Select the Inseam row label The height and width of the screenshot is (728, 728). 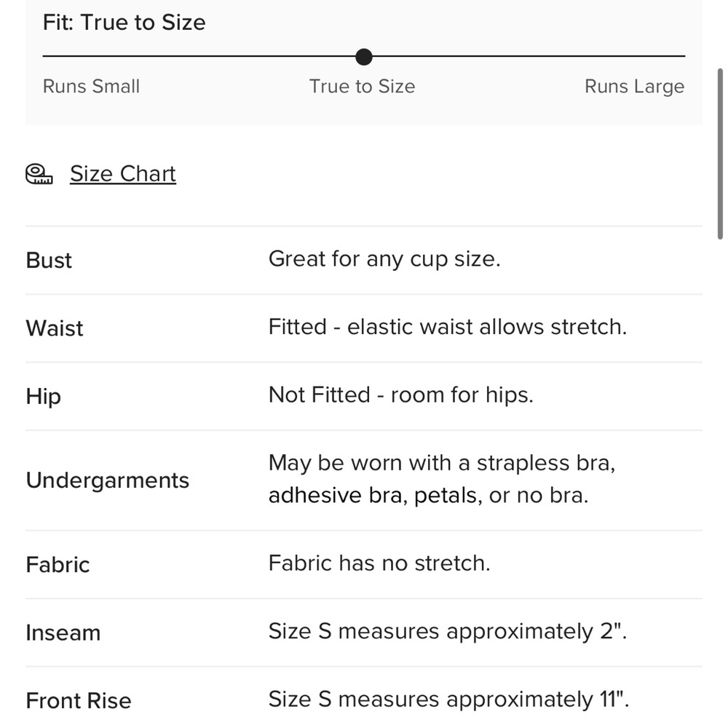[63, 633]
